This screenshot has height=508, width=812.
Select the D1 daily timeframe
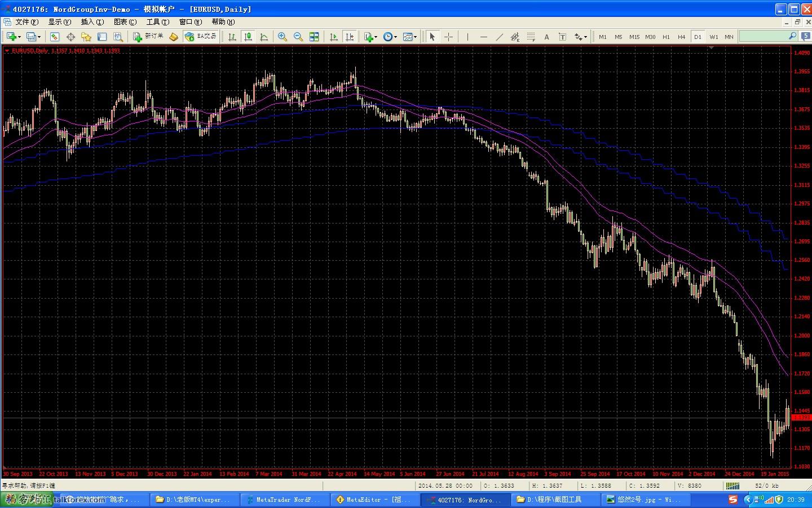(x=698, y=37)
